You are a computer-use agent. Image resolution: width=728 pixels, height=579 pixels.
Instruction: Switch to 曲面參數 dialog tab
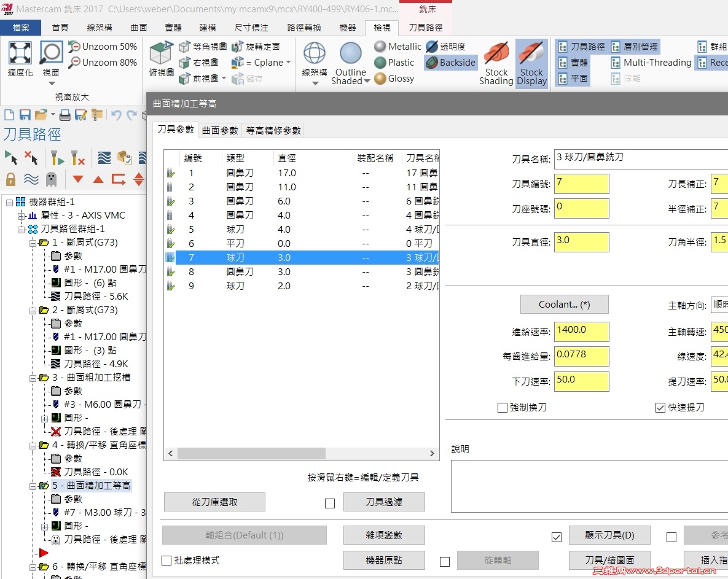(220, 130)
